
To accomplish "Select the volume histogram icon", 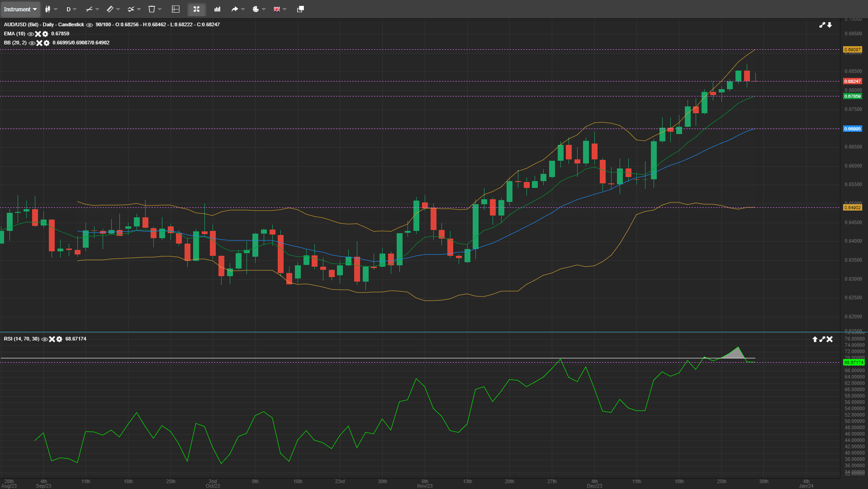I will pyautogui.click(x=217, y=9).
